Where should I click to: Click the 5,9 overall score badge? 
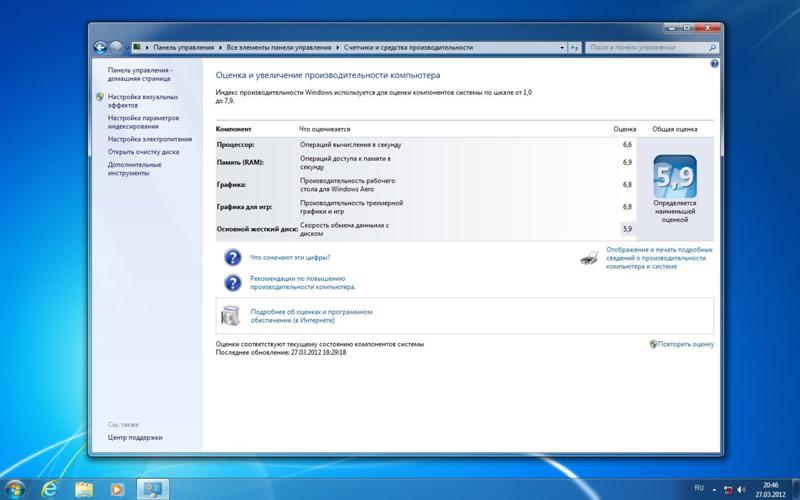(x=674, y=176)
